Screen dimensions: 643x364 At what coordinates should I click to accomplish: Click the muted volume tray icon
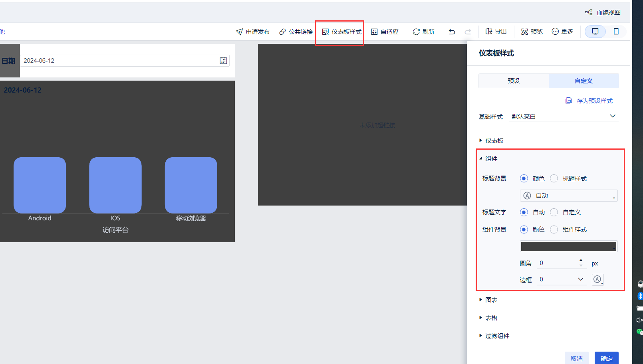click(x=639, y=320)
